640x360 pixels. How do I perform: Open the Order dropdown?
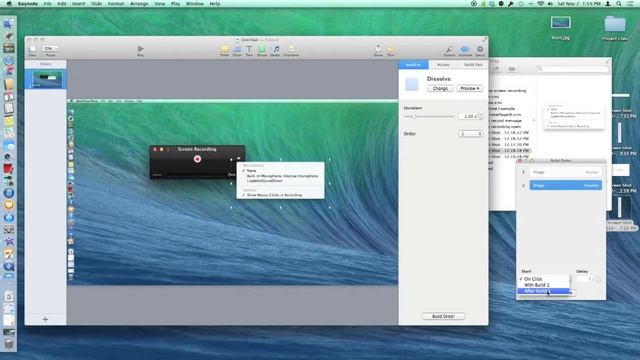[x=471, y=134]
